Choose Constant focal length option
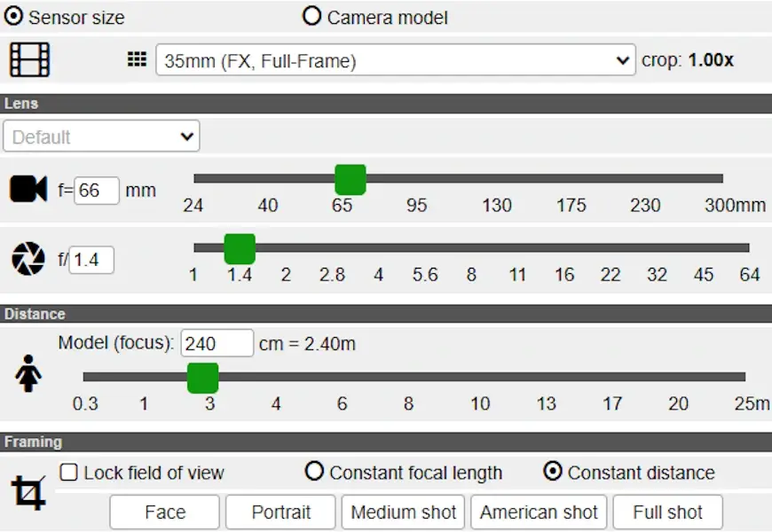Image resolution: width=772 pixels, height=532 pixels. (x=314, y=473)
